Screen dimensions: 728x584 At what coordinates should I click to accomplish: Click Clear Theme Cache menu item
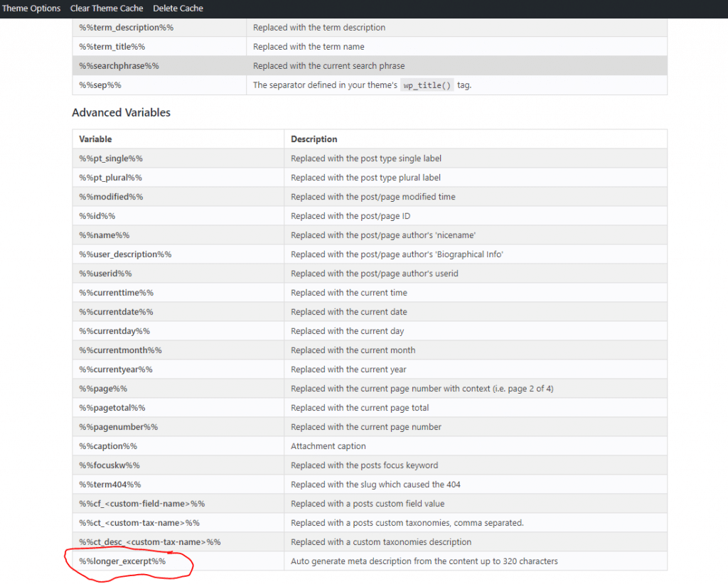click(x=107, y=9)
